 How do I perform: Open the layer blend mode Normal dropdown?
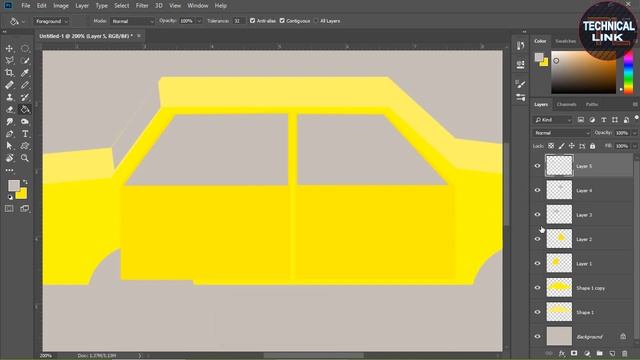(x=561, y=133)
